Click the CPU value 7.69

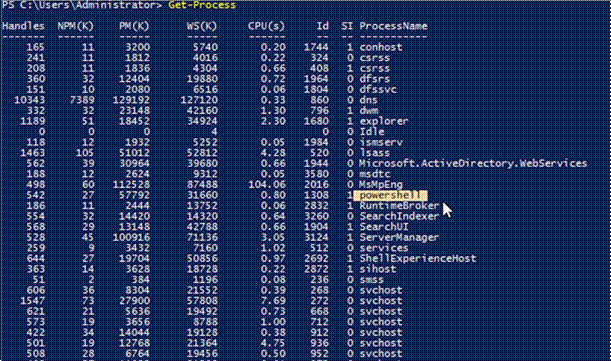point(273,301)
